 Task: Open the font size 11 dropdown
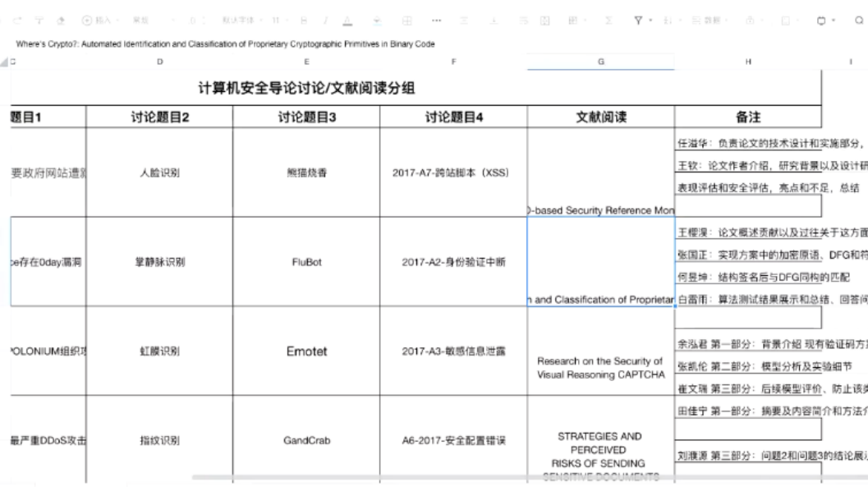[278, 18]
